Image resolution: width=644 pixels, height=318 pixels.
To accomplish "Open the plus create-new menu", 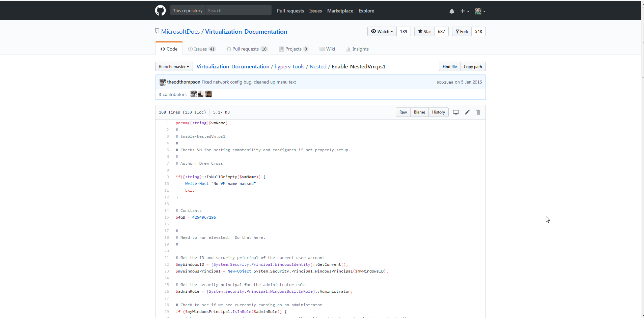I will [x=465, y=11].
